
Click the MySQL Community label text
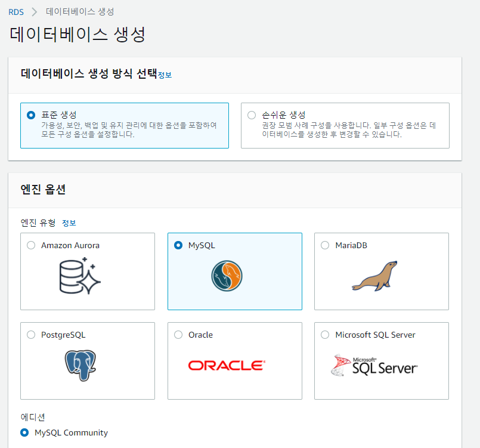pyautogui.click(x=71, y=432)
